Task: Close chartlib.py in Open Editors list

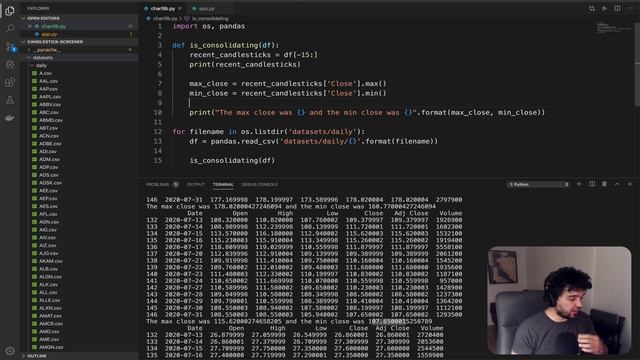Action: pyautogui.click(x=30, y=26)
